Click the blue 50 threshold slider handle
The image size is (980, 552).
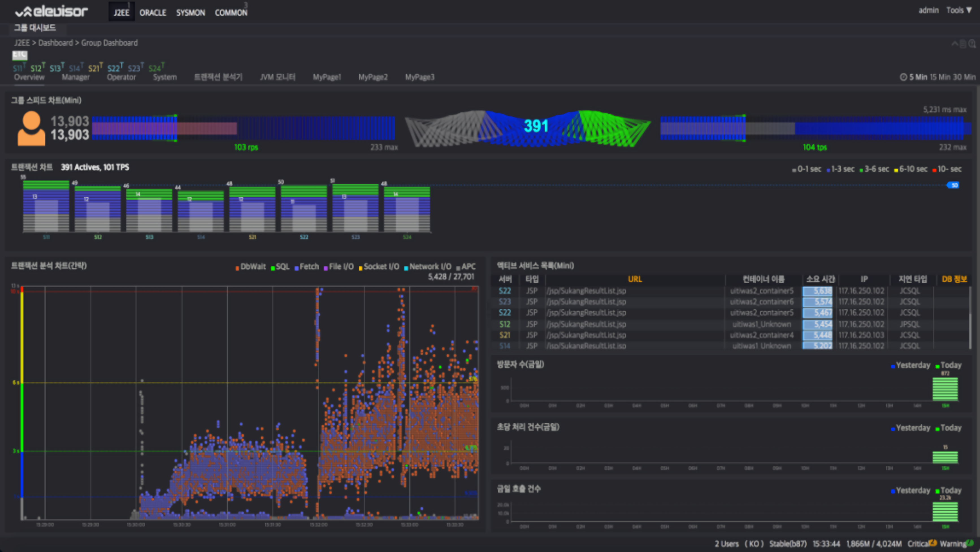[953, 186]
